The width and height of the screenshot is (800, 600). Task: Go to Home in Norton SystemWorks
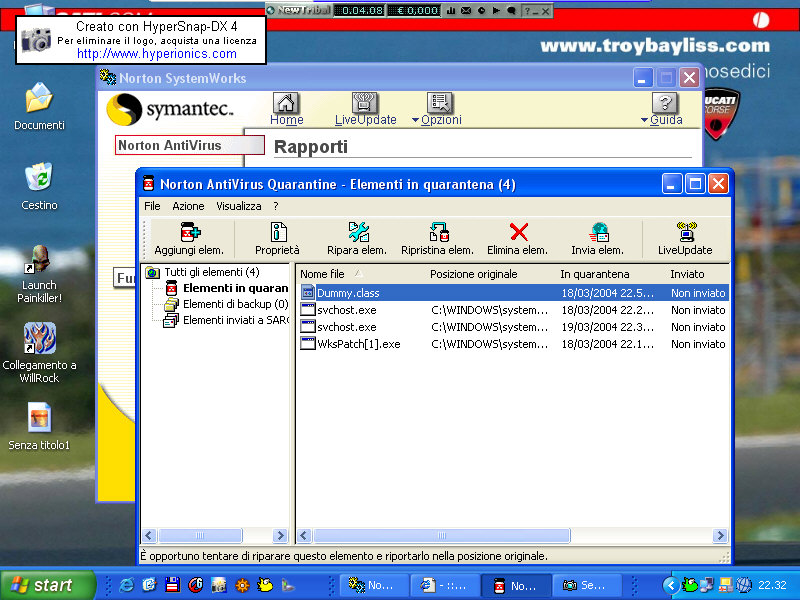pyautogui.click(x=286, y=109)
